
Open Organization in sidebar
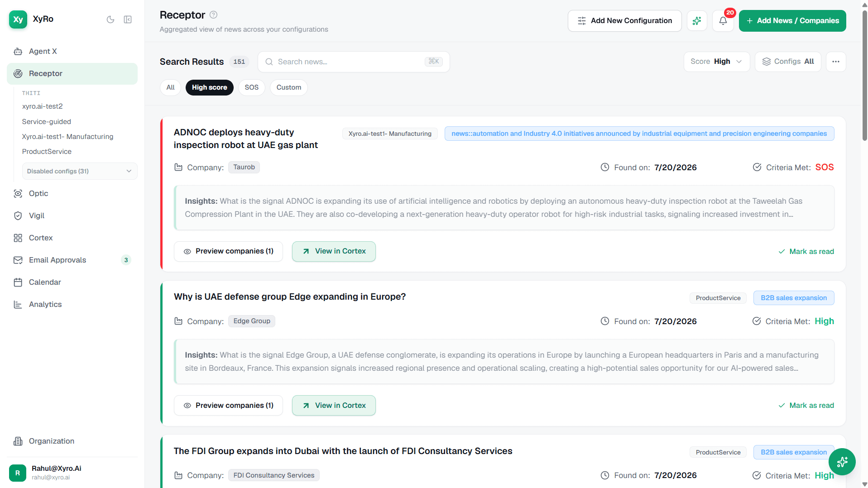(72, 441)
